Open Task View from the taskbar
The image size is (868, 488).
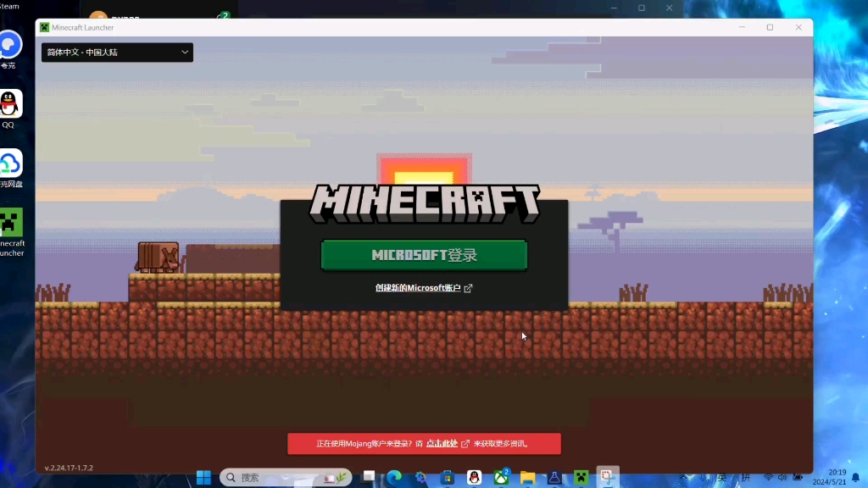[x=369, y=477]
